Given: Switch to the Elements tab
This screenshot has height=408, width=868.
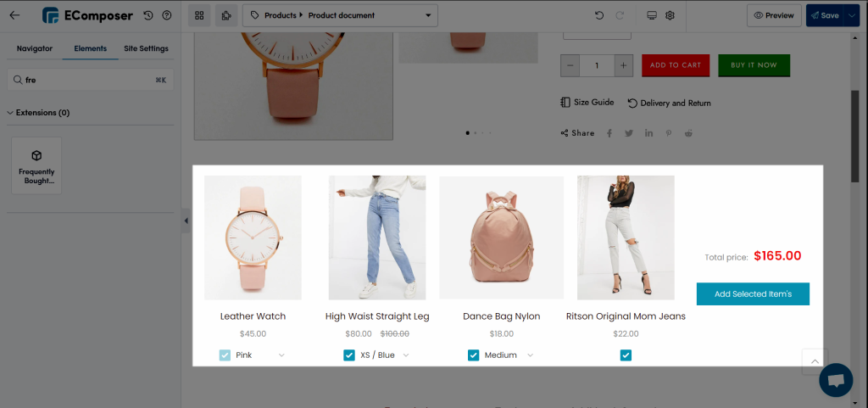Looking at the screenshot, I should click(90, 48).
